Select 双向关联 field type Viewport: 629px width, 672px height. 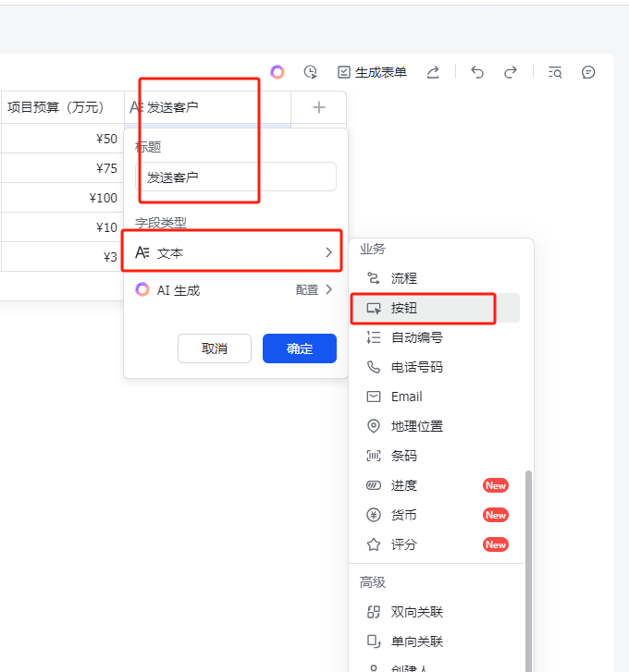point(436,612)
